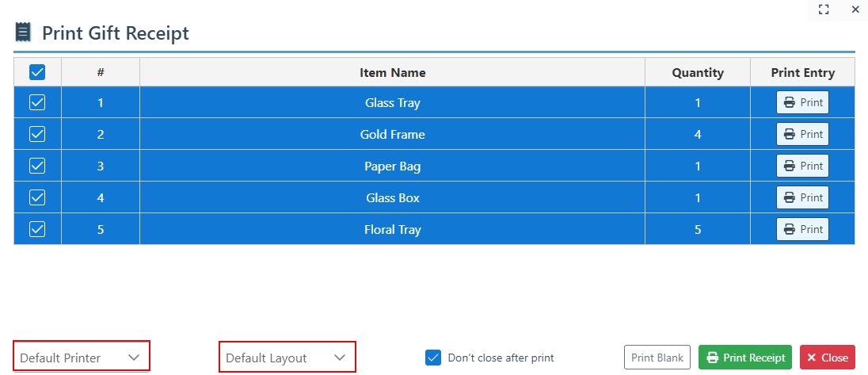Click the X icon at top right

coord(855,10)
